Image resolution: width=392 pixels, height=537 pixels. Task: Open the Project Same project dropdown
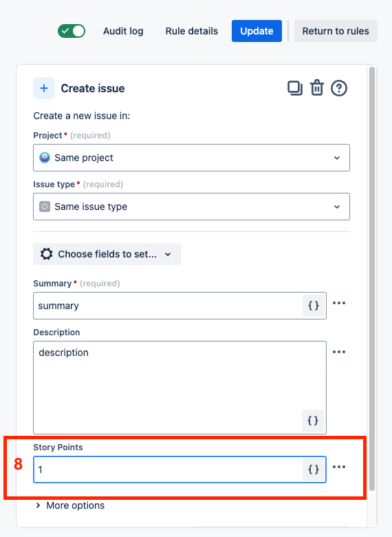click(191, 158)
